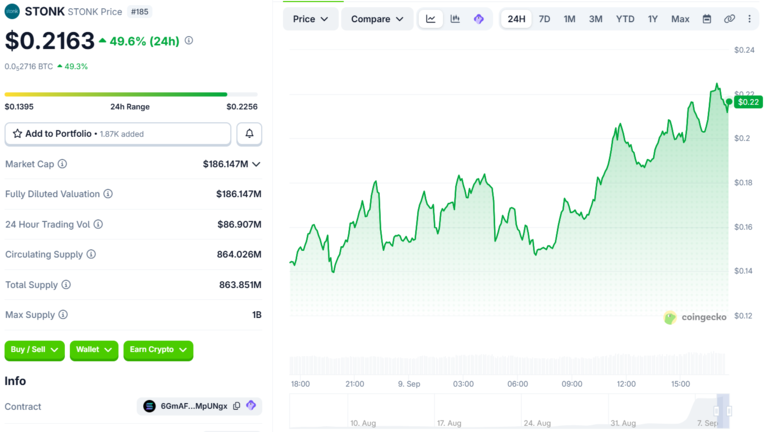Click the 864.026M circulating supply value
The image size is (768, 432).
(239, 254)
